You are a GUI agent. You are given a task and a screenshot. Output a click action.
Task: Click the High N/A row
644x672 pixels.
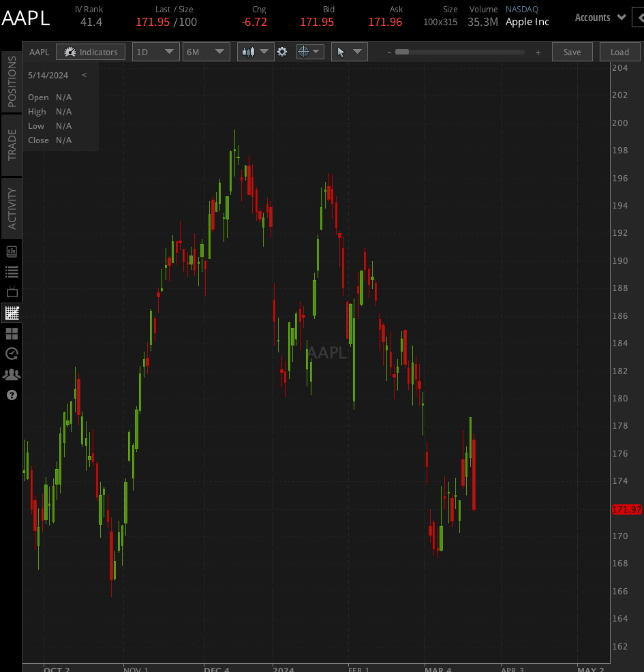coord(50,111)
